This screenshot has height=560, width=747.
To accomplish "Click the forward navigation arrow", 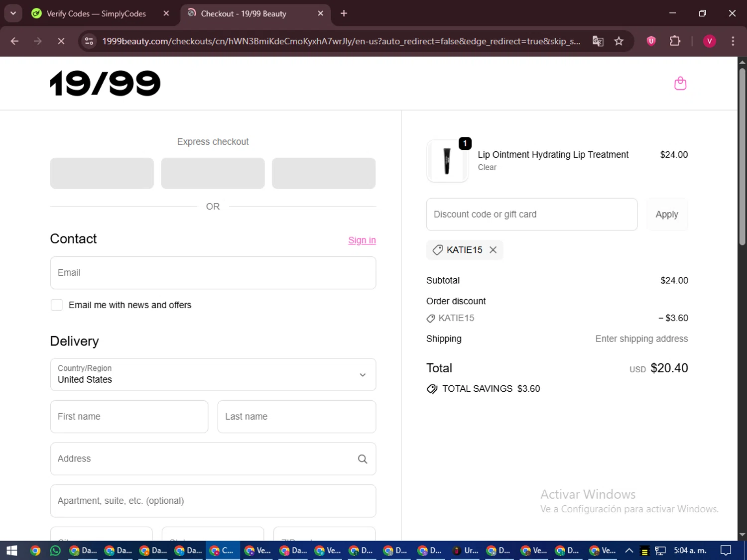I will 38,41.
